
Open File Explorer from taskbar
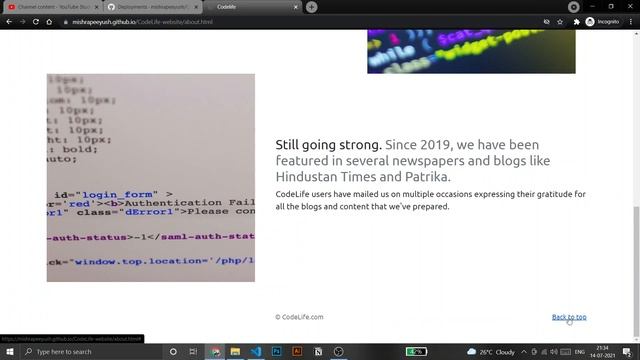(x=235, y=351)
